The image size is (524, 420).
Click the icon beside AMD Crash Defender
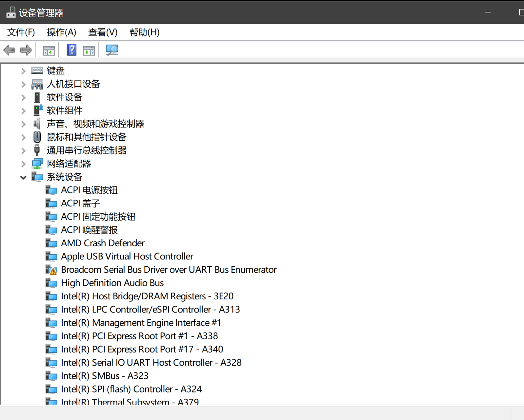tap(51, 243)
